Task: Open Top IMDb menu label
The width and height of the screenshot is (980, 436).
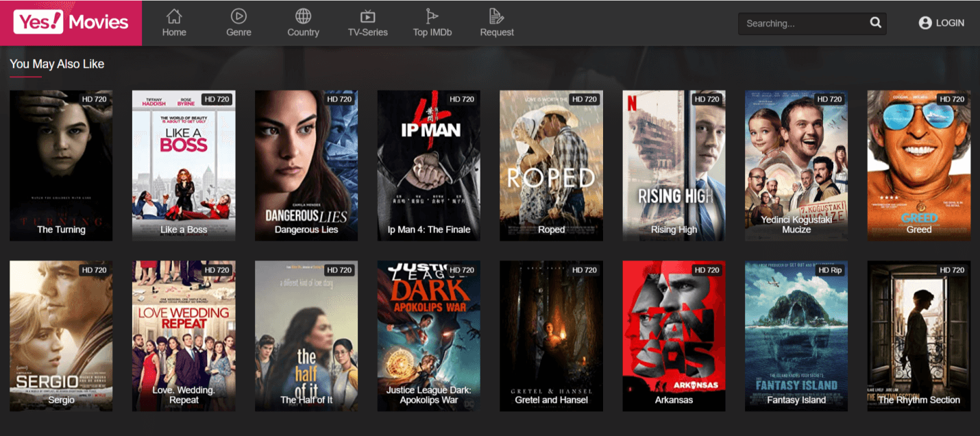Action: (432, 32)
